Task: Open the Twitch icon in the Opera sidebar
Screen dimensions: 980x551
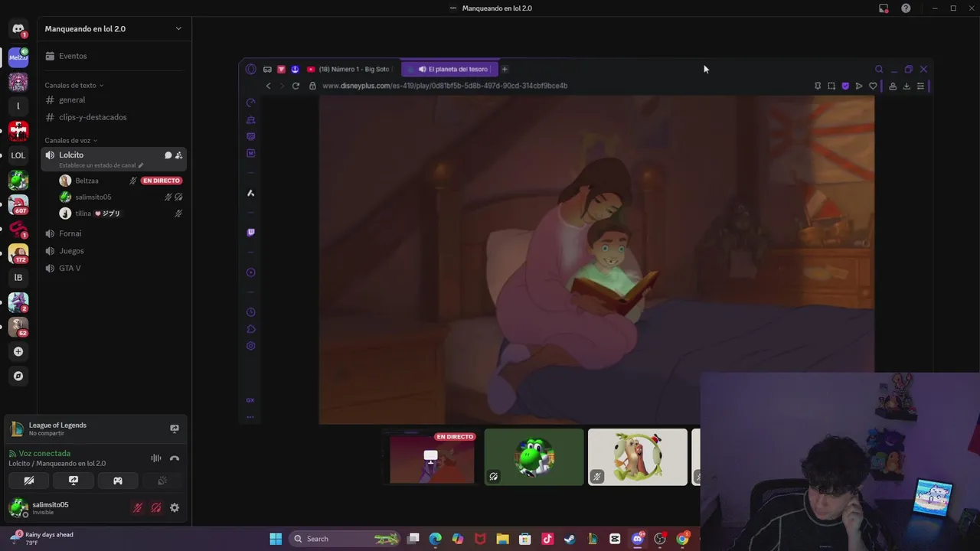Action: [250, 232]
